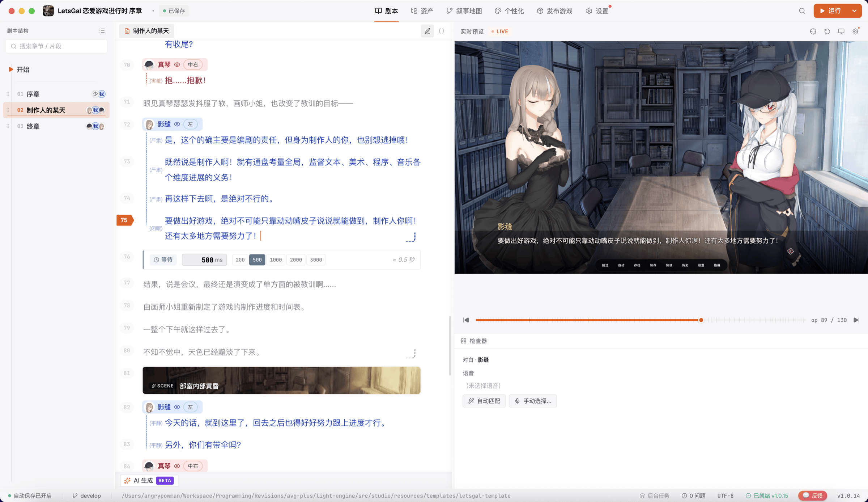Click the 自动匹配 voice button
Image resolution: width=868 pixels, height=502 pixels.
point(484,401)
